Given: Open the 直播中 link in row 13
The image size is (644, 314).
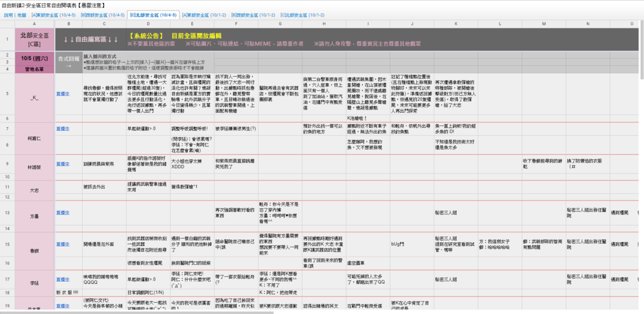Looking at the screenshot, I should [63, 213].
